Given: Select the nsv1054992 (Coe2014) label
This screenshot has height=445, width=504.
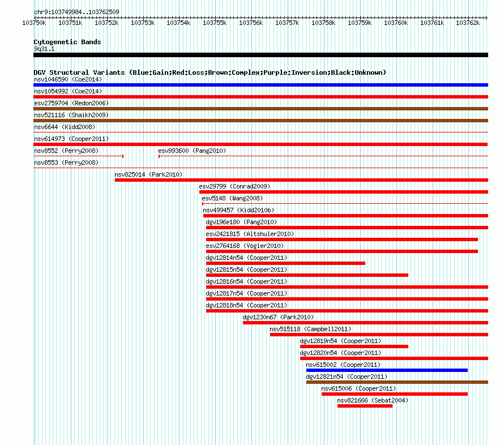Looking at the screenshot, I should (x=68, y=91).
